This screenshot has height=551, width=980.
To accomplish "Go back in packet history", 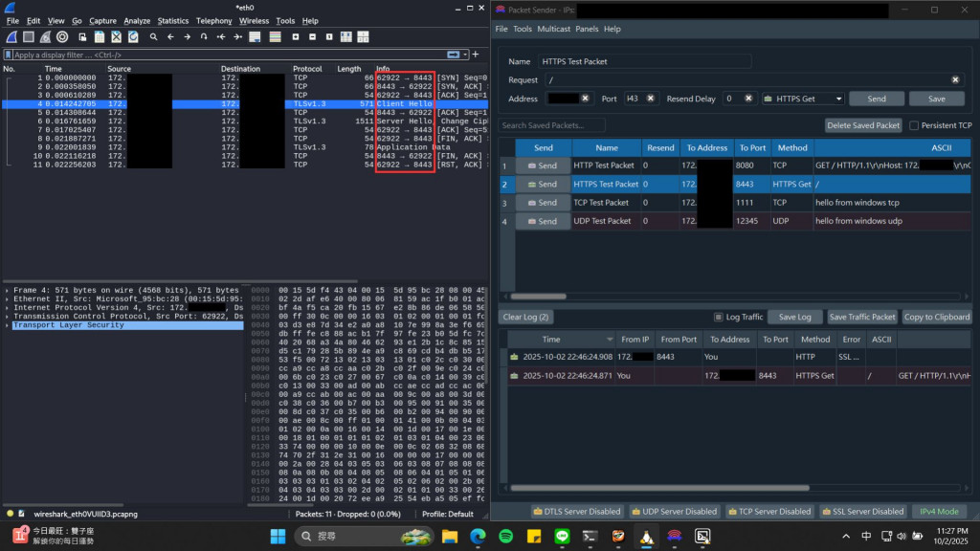I will 170,37.
